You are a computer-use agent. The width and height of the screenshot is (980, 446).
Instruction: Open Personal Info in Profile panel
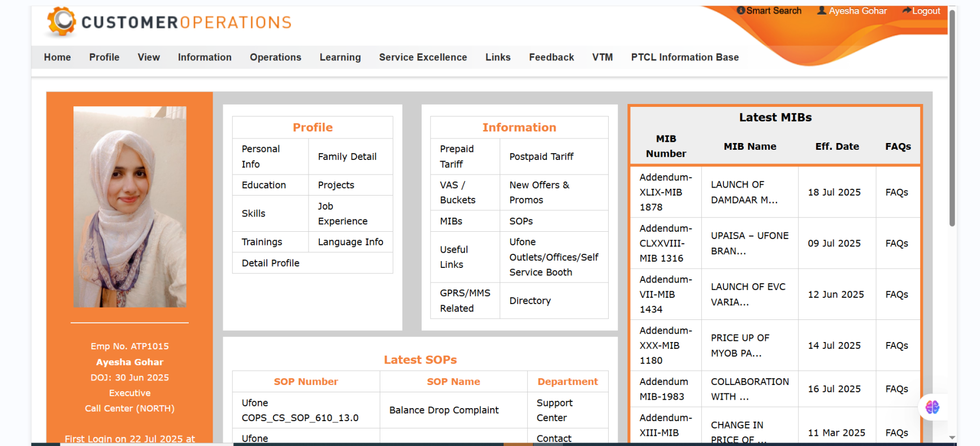click(261, 157)
